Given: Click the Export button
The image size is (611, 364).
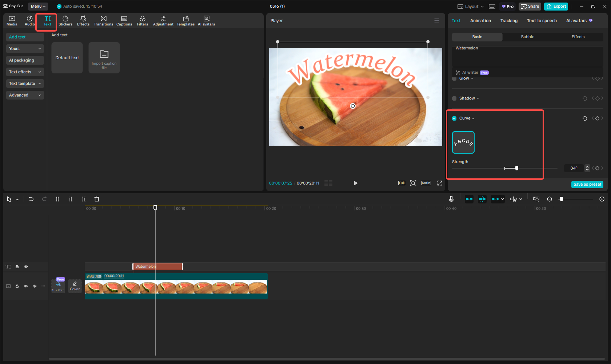Looking at the screenshot, I should point(556,7).
